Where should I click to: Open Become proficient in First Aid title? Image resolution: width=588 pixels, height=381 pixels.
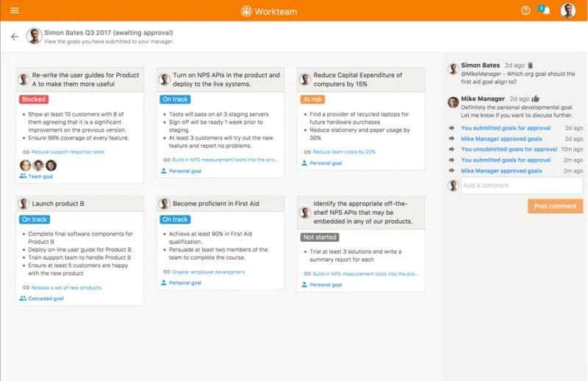(215, 204)
